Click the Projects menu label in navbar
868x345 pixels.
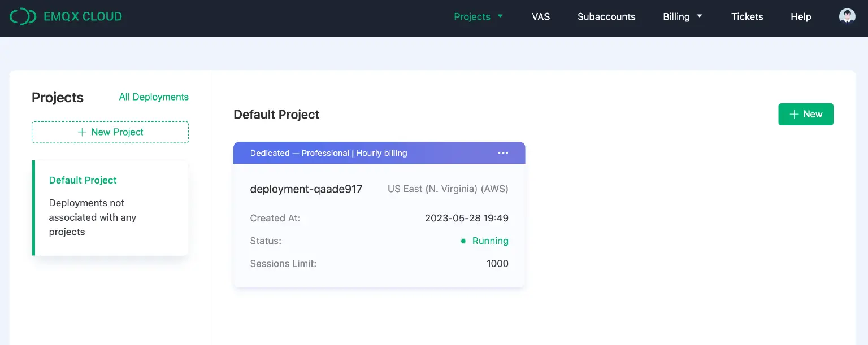coord(472,16)
